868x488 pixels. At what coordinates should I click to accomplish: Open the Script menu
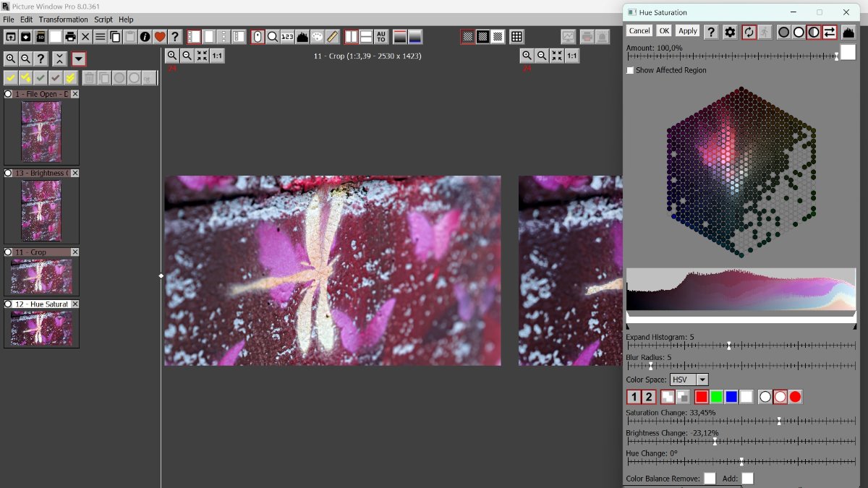pyautogui.click(x=103, y=20)
